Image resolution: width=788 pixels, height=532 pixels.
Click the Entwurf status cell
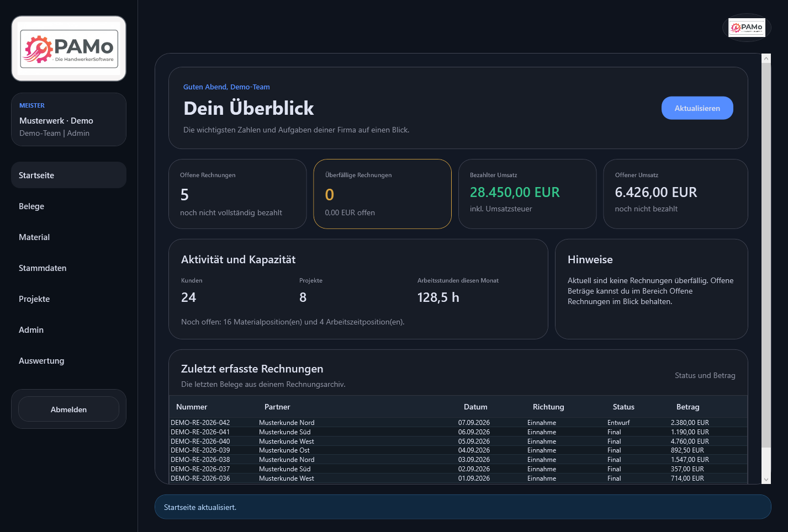(x=618, y=423)
